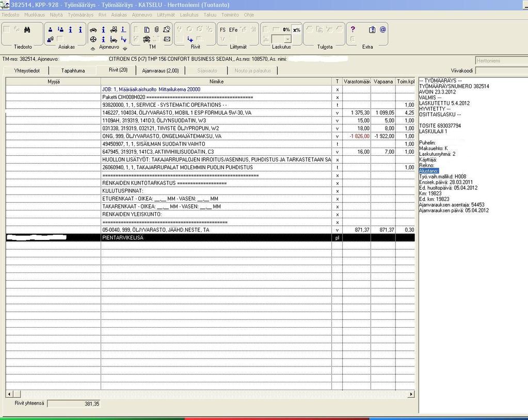Image resolution: width=528 pixels, height=420 pixels.
Task: Click the Vapaana column header
Action: 383,82
